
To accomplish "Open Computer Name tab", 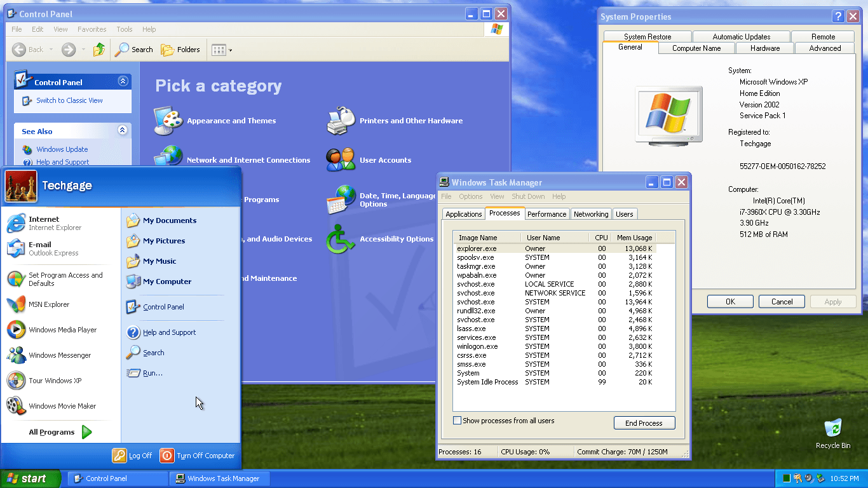I will (696, 48).
